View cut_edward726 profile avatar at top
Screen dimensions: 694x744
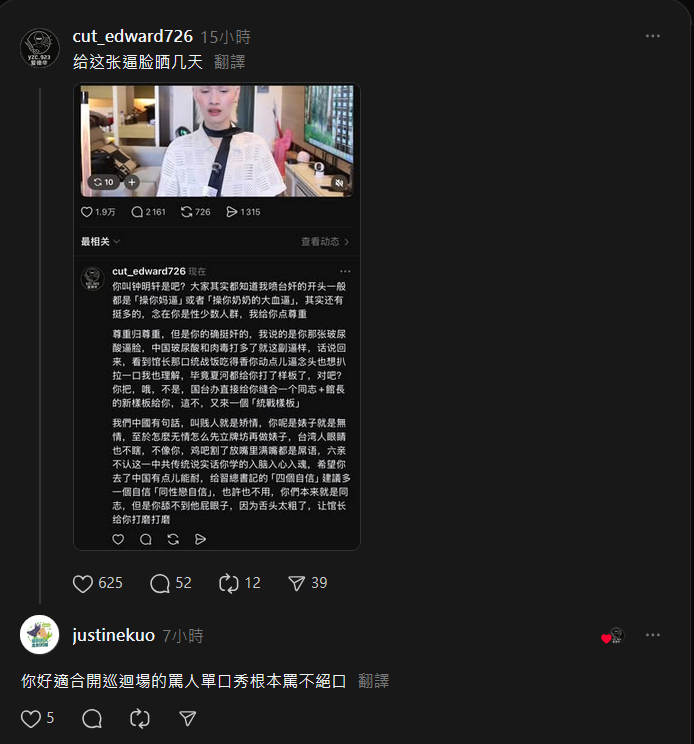[40, 48]
